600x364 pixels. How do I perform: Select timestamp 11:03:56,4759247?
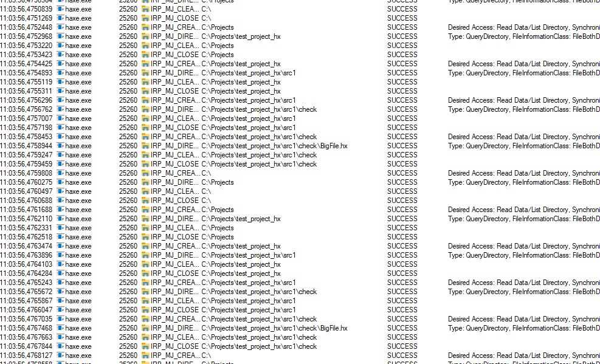(x=26, y=155)
